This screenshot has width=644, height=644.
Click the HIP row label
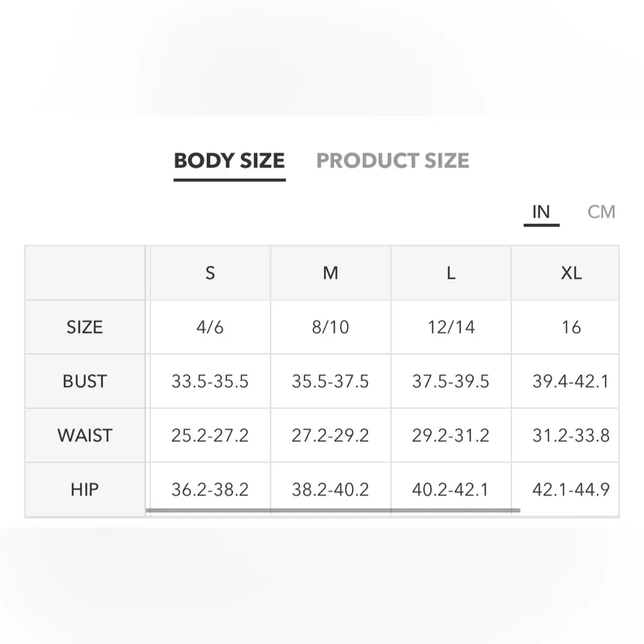[84, 489]
